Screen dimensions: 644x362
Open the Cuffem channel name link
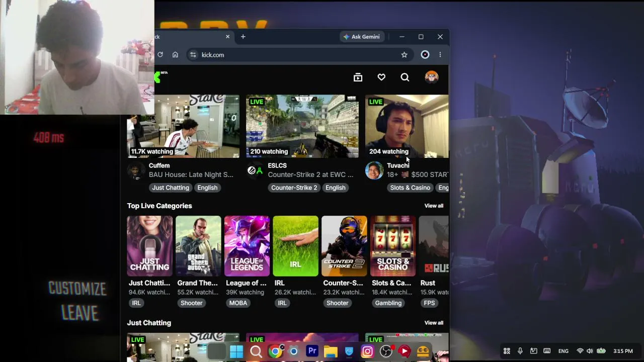(159, 165)
